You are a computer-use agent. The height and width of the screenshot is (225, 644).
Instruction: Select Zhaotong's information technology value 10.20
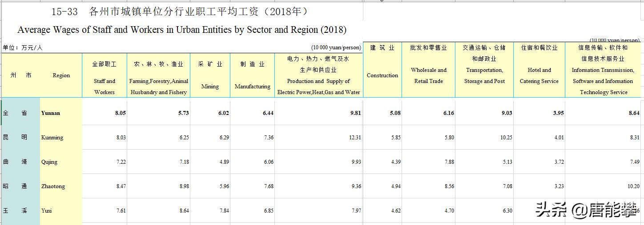pos(634,186)
